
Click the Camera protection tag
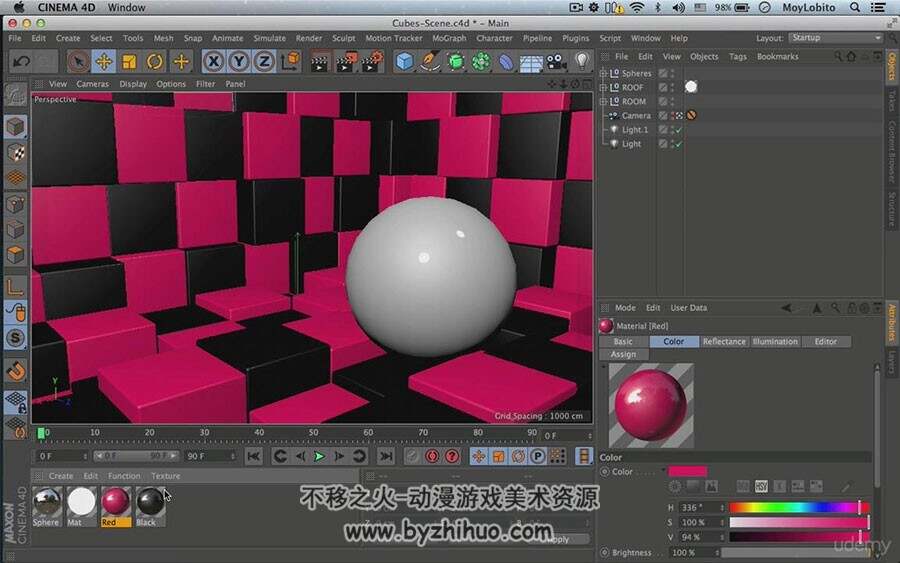tap(692, 115)
